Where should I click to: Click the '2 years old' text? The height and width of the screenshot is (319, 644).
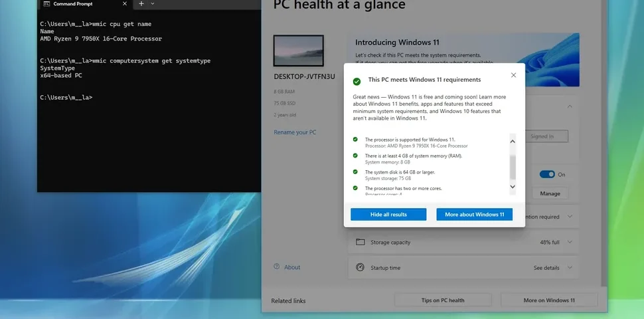[x=285, y=115]
